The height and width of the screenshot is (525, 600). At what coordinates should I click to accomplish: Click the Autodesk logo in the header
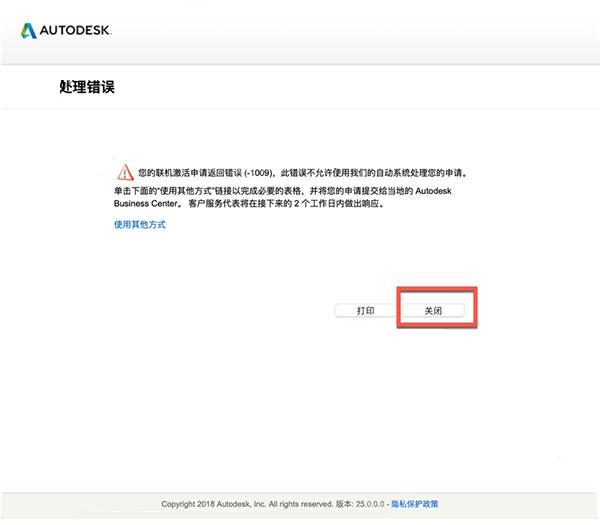point(66,31)
